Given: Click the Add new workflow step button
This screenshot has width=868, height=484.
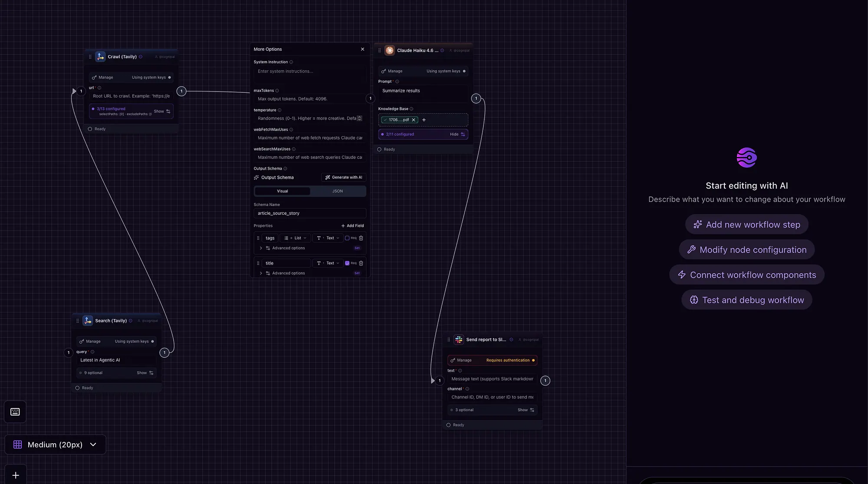Looking at the screenshot, I should pyautogui.click(x=746, y=224).
